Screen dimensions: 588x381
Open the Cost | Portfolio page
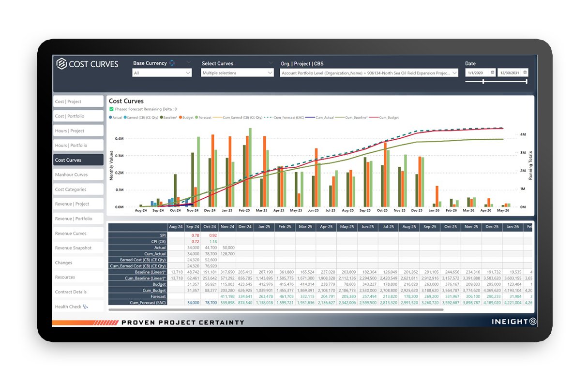pyautogui.click(x=78, y=116)
